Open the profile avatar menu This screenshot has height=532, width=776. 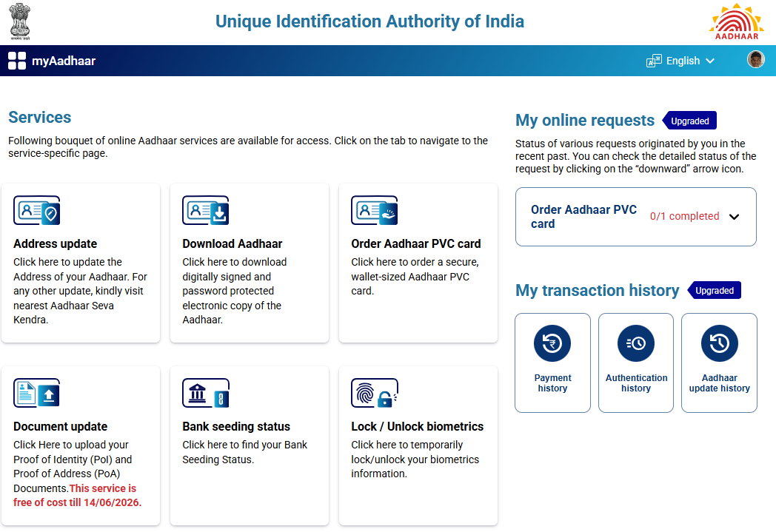pos(756,59)
